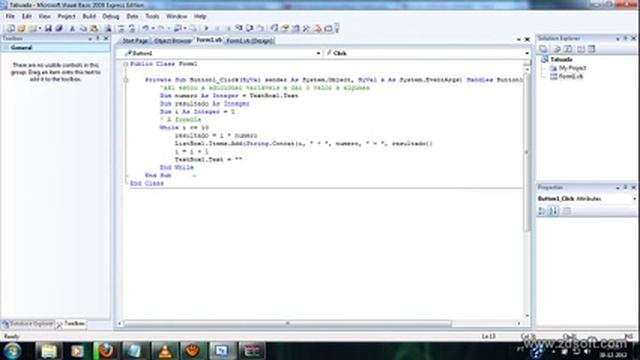Start debugging with the play icon
The width and height of the screenshot is (640, 360).
pyautogui.click(x=206, y=28)
